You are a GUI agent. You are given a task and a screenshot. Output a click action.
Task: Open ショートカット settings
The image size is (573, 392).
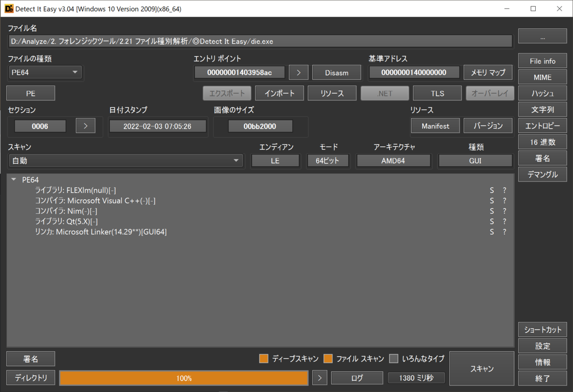[542, 329]
